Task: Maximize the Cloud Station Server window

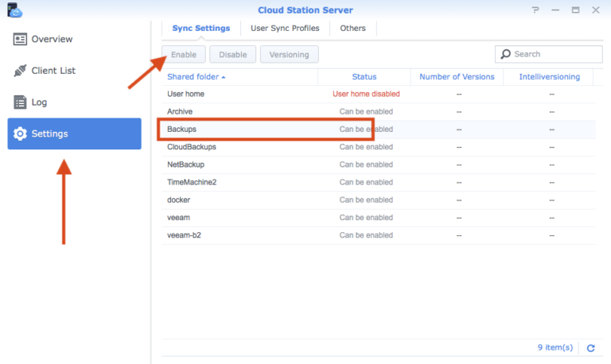Action: (575, 10)
